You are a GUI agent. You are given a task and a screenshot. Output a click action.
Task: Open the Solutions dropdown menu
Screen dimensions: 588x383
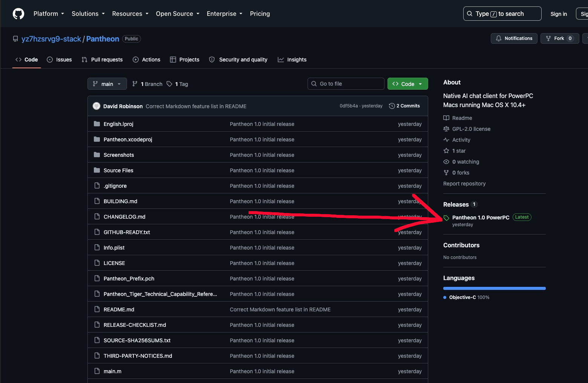[88, 14]
